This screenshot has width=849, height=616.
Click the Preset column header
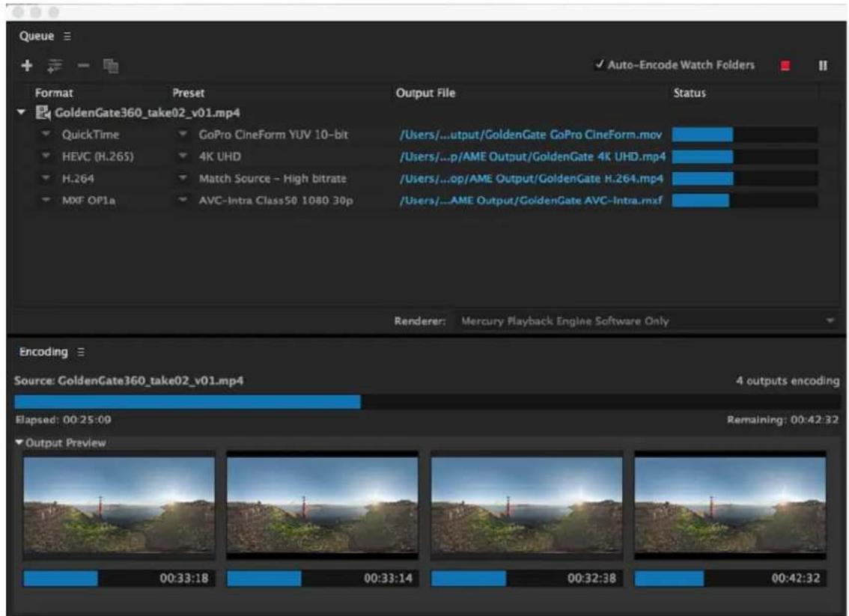pyautogui.click(x=189, y=93)
